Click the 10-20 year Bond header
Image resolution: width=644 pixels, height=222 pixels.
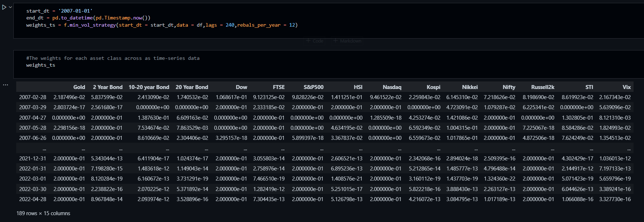click(x=149, y=87)
